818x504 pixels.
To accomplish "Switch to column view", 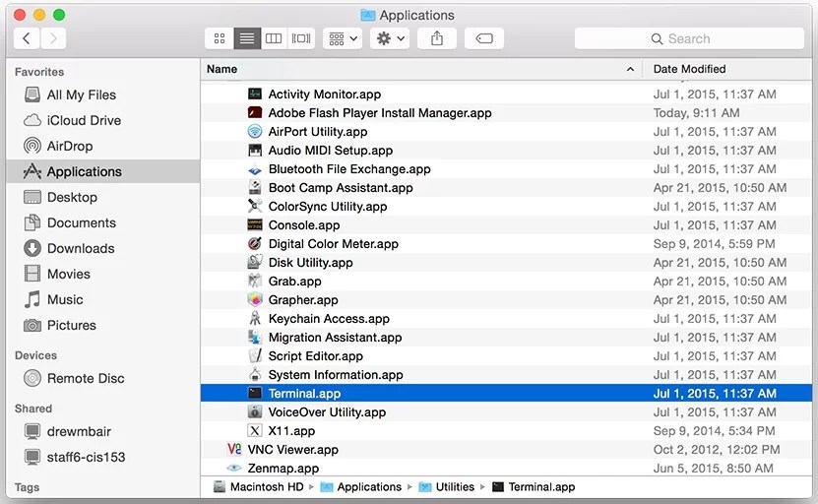I will [x=274, y=38].
